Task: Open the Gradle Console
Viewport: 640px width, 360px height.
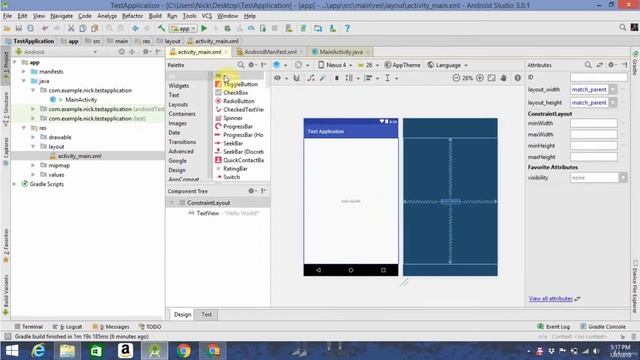Action: point(603,327)
